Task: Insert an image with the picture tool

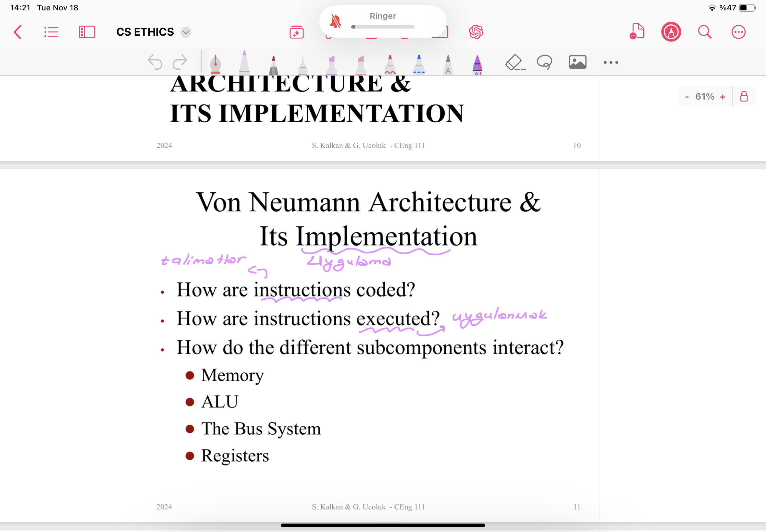Action: (578, 62)
